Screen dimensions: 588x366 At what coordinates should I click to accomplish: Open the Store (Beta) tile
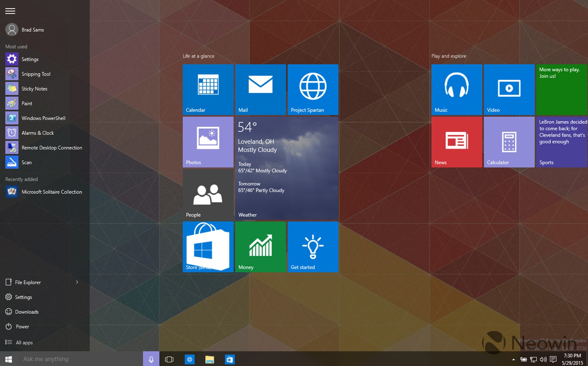coord(208,247)
